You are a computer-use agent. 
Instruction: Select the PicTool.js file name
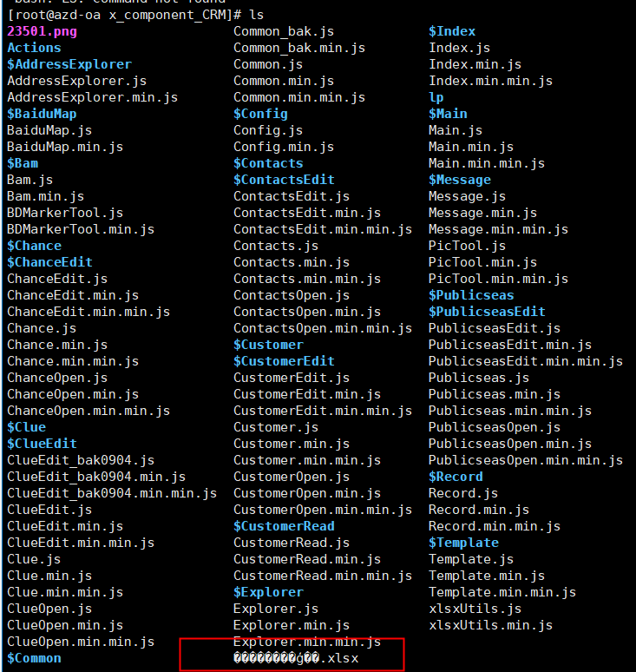click(468, 246)
